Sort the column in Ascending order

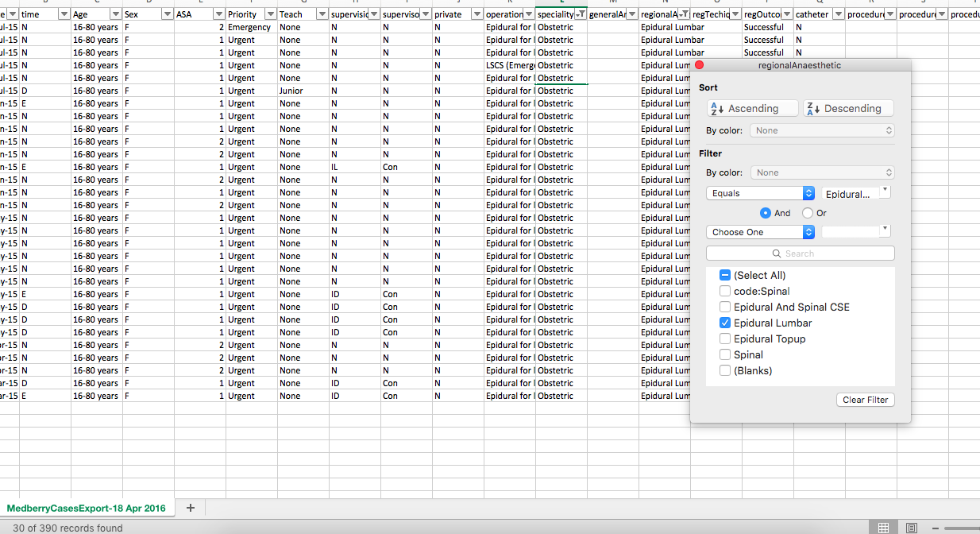click(x=753, y=109)
